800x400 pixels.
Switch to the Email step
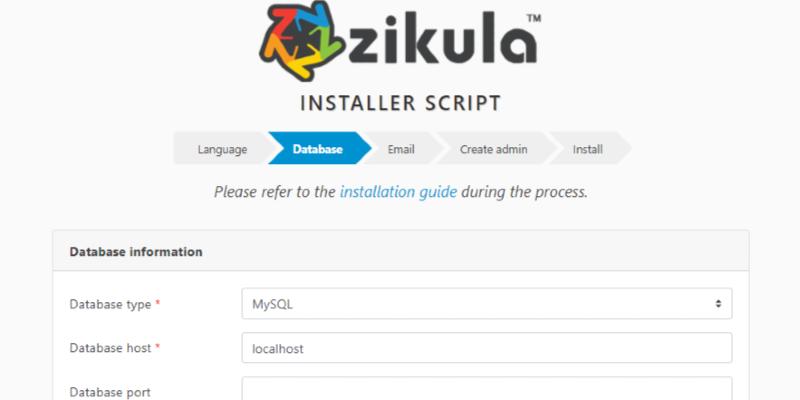[x=401, y=150]
